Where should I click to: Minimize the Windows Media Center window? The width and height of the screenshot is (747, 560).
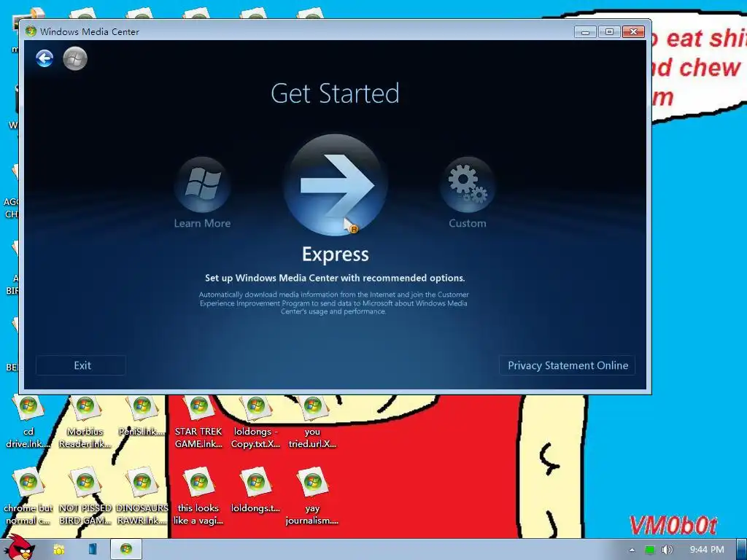coord(586,32)
